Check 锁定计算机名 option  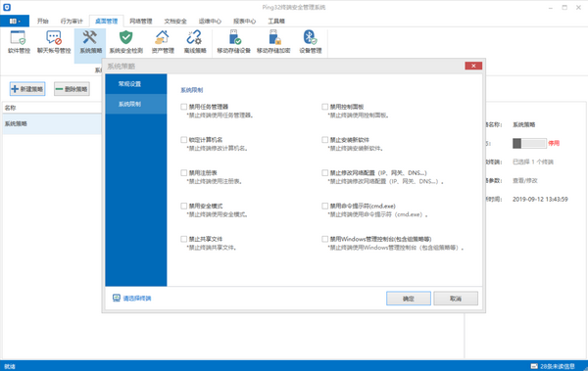pyautogui.click(x=184, y=140)
